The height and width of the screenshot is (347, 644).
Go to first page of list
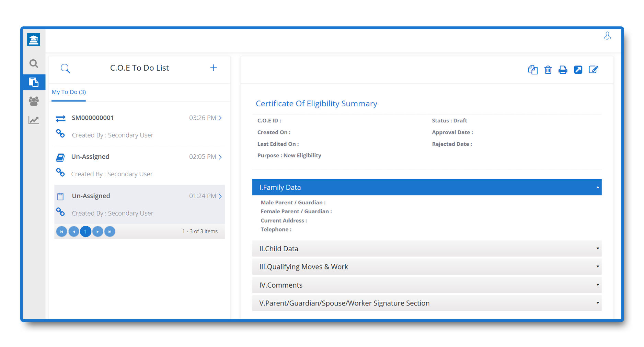click(x=61, y=231)
